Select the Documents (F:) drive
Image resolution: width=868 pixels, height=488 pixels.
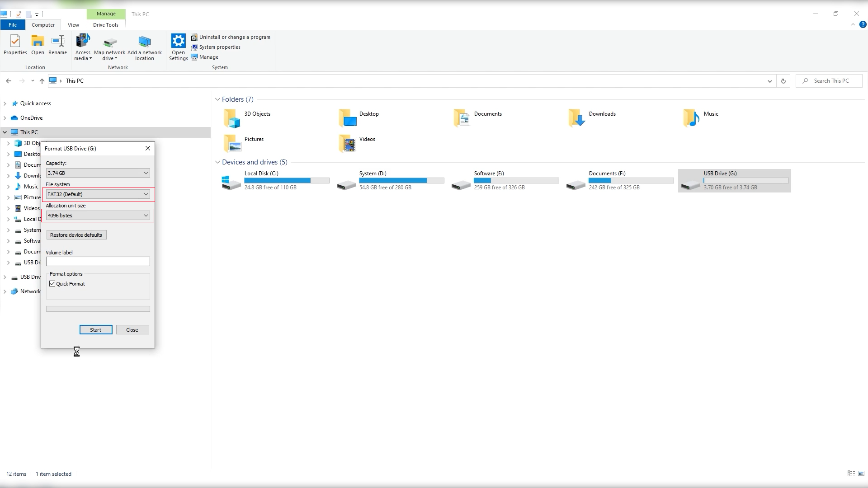coord(620,180)
